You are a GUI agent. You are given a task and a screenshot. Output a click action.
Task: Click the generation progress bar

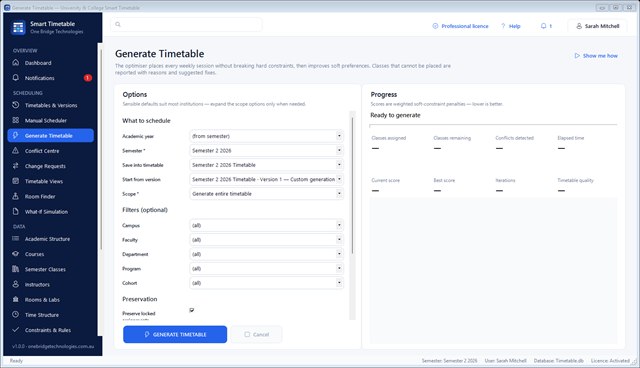pyautogui.click(x=493, y=125)
